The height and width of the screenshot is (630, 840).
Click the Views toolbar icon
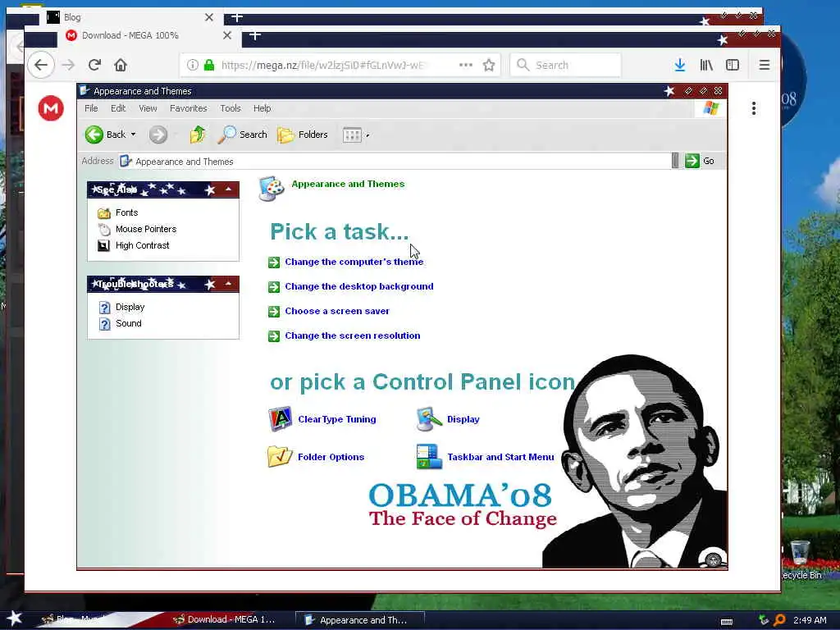[x=352, y=135]
